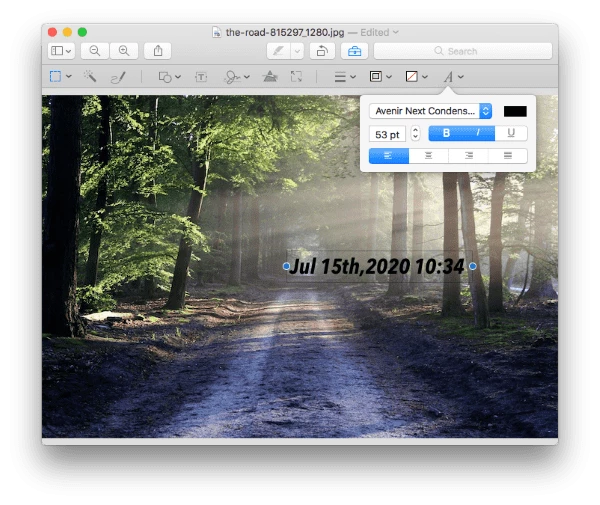Viewport: 600px width, 505px height.
Task: Toggle the Markup toolbar toolbox button
Action: click(x=354, y=51)
